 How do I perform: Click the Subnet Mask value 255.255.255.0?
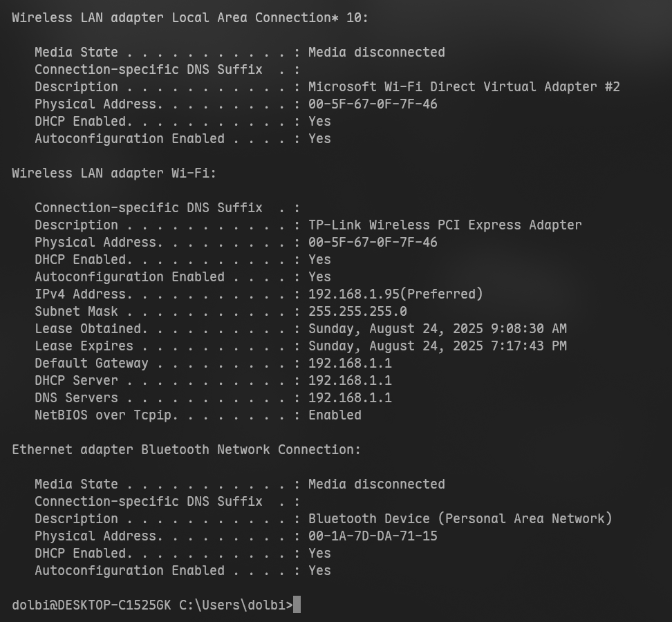[357, 312]
